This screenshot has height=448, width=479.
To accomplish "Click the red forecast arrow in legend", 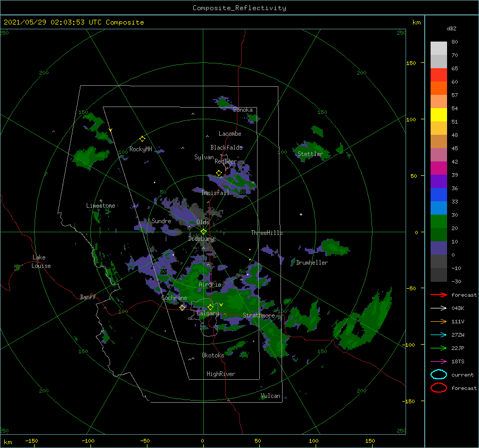I will (x=439, y=295).
